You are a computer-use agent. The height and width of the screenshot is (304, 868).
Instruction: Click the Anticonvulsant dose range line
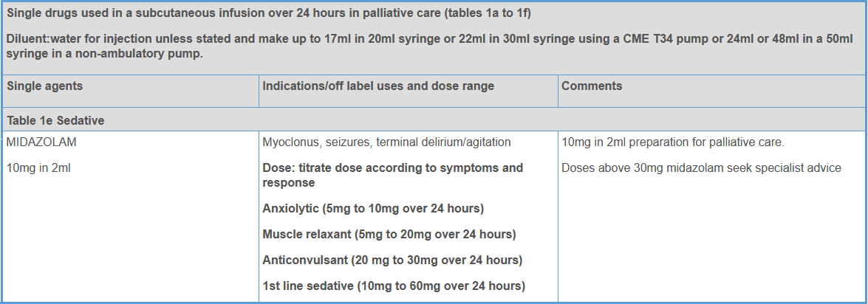392,260
